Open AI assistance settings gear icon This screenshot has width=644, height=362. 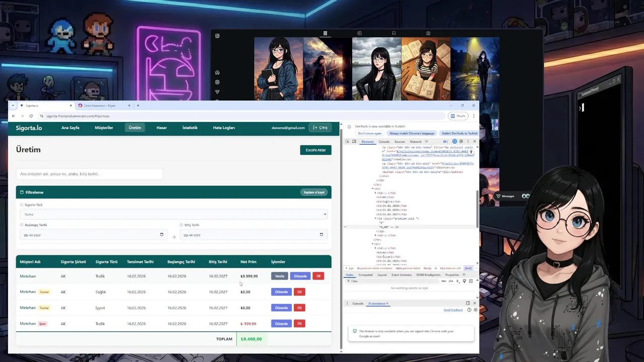coord(475,310)
